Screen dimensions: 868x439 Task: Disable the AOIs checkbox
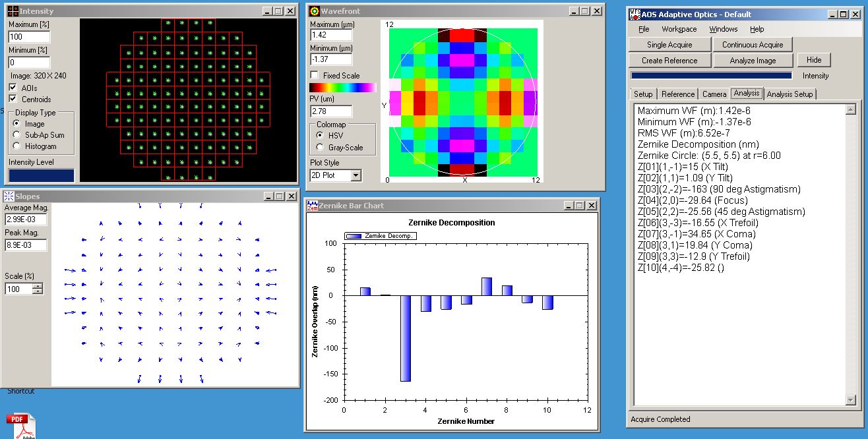[13, 88]
